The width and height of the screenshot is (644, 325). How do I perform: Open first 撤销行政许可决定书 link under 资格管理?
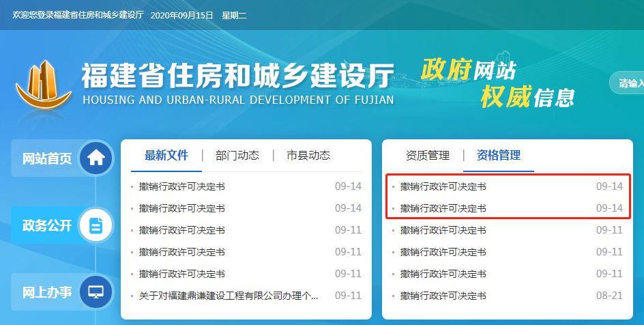point(443,186)
